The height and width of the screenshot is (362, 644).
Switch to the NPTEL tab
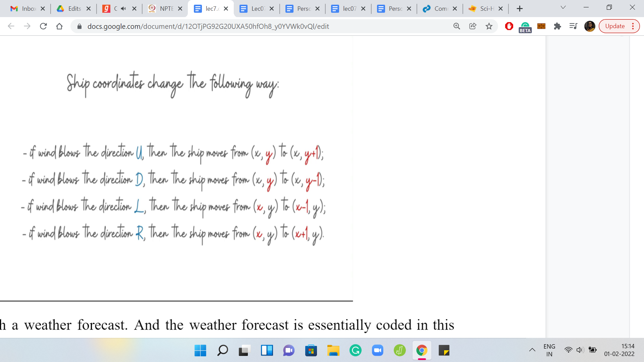click(x=162, y=9)
